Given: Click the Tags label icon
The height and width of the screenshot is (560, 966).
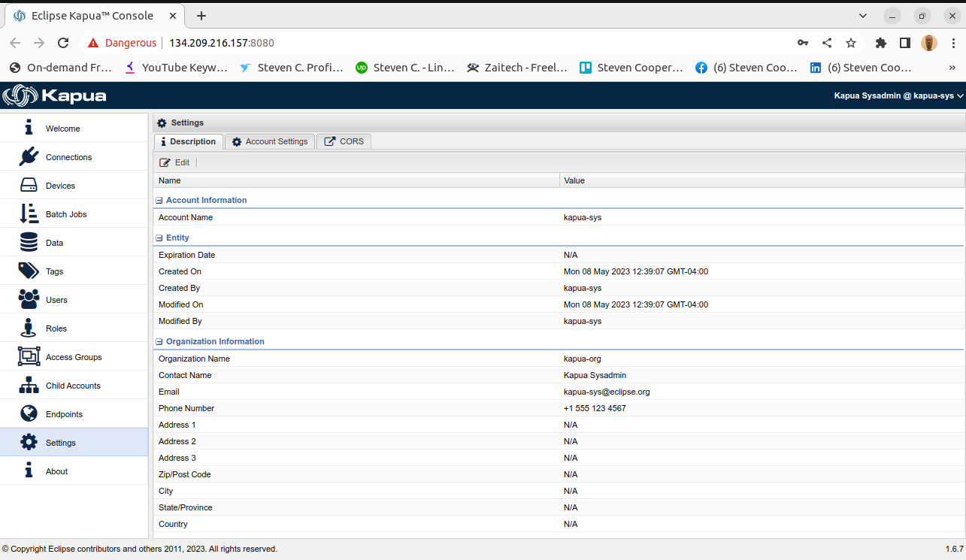Looking at the screenshot, I should [29, 271].
